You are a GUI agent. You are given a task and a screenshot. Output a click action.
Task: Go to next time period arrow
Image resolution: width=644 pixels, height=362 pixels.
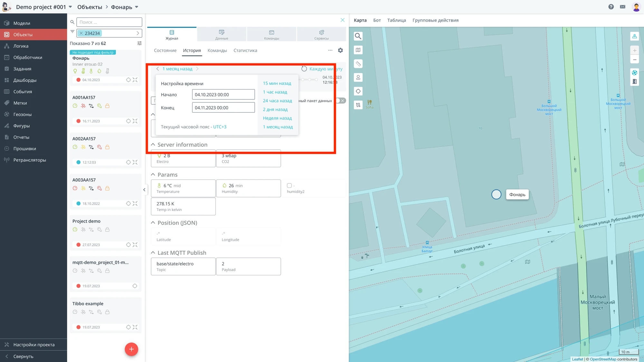pos(197,69)
